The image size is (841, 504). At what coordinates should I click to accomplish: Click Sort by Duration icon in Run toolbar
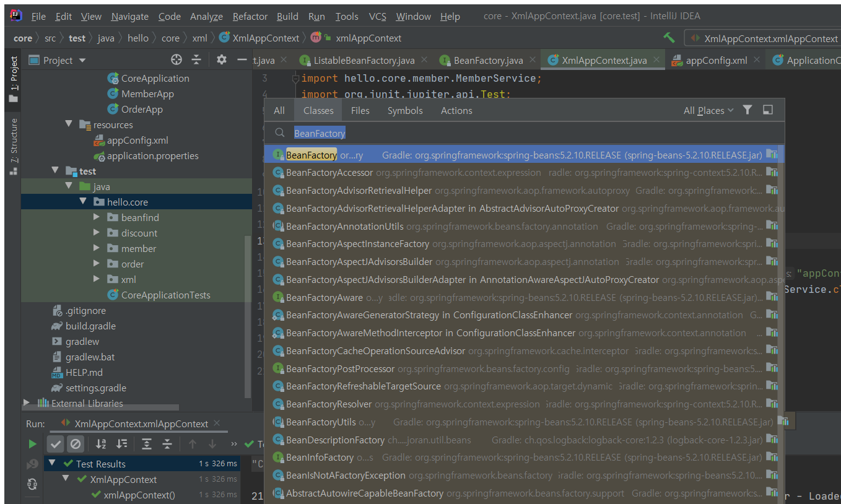[x=122, y=444]
